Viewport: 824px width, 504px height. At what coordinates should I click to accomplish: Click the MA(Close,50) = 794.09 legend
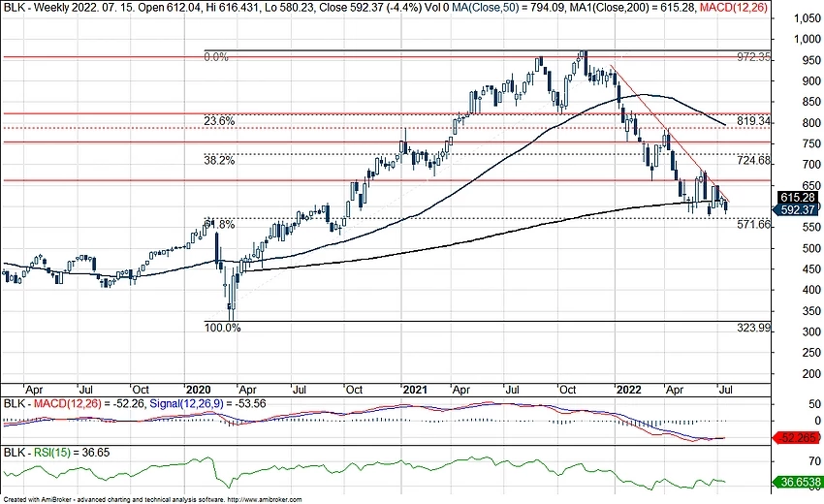[x=509, y=8]
